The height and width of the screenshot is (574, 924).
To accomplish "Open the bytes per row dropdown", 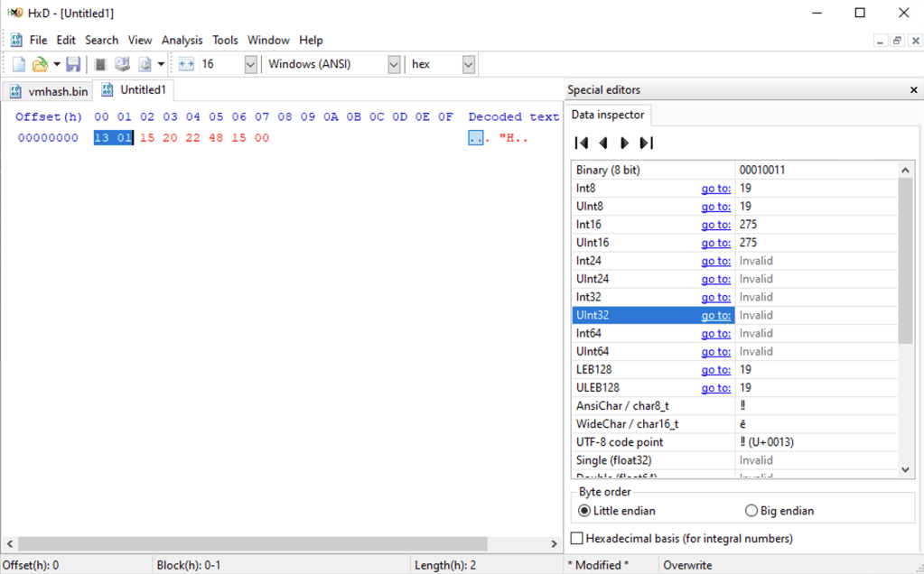I will 250,64.
